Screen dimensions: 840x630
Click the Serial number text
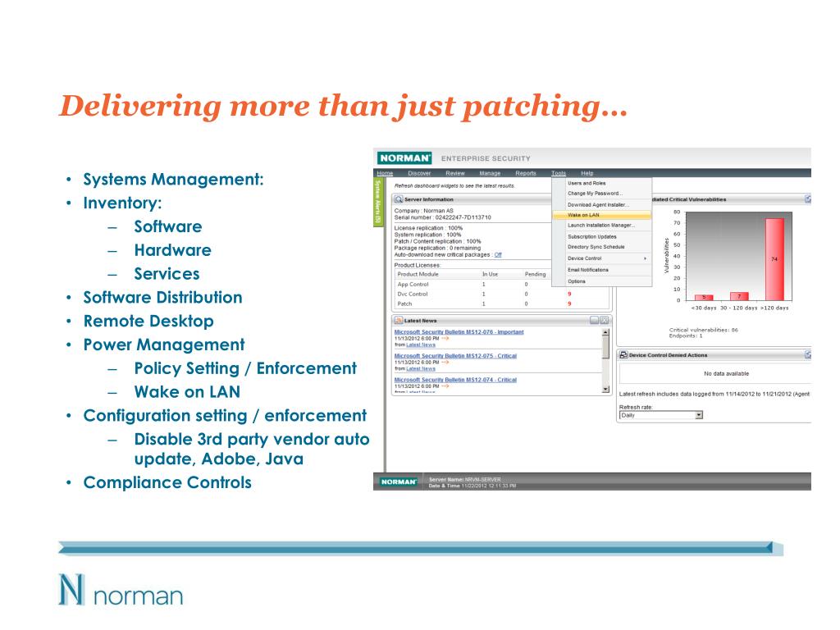442,217
